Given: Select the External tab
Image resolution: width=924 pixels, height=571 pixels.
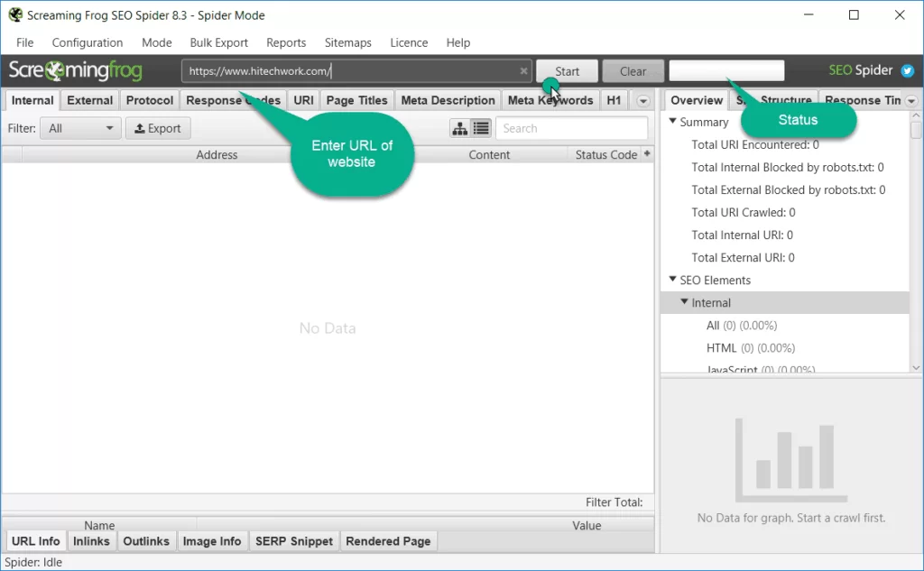Looking at the screenshot, I should (x=89, y=100).
